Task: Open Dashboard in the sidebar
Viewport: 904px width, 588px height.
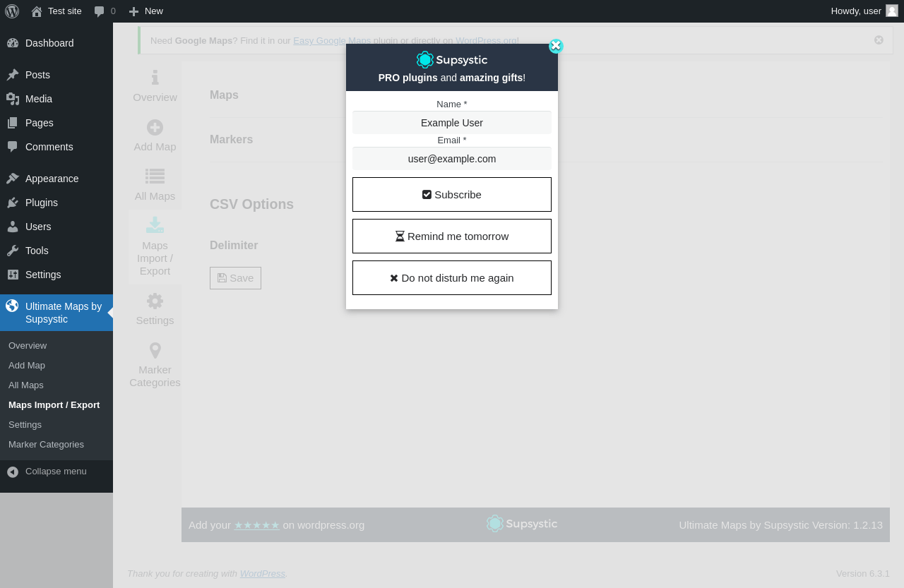Action: coord(56,43)
